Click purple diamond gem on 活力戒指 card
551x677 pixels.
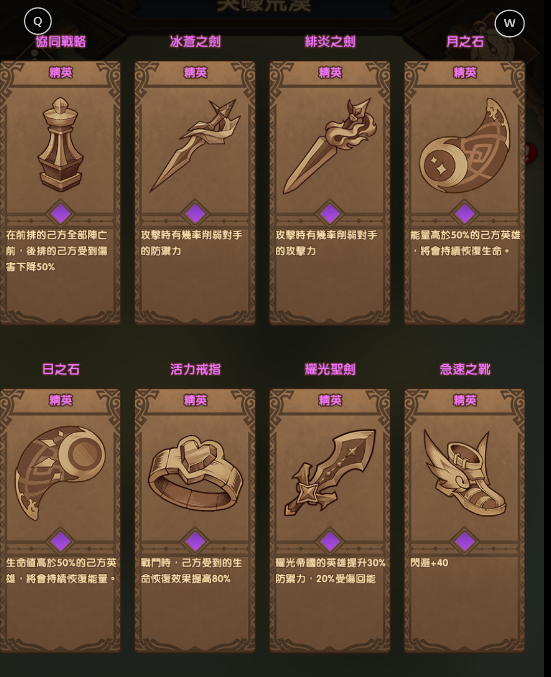click(195, 541)
